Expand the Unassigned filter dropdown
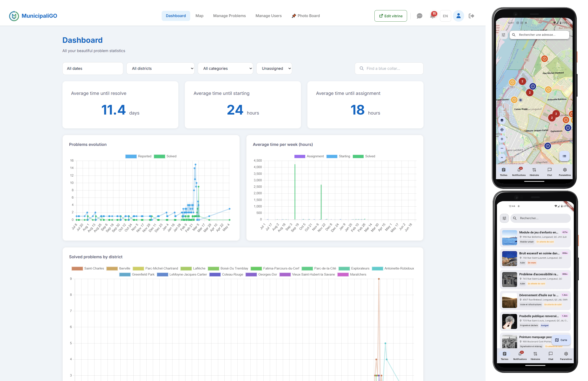 (274, 68)
